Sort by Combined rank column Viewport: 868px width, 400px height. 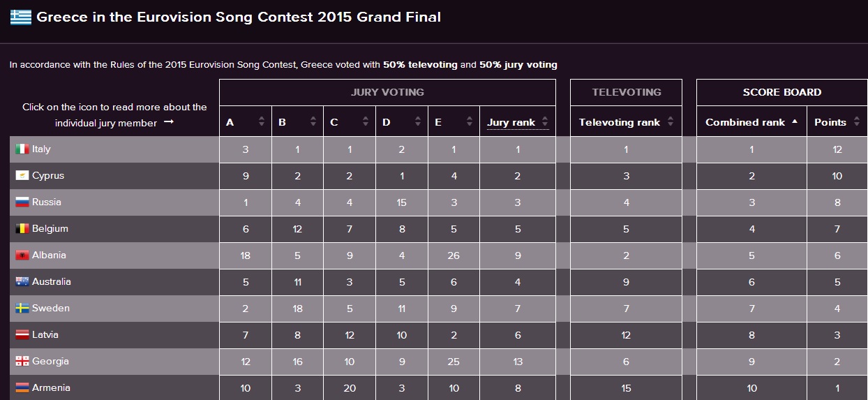click(x=751, y=122)
